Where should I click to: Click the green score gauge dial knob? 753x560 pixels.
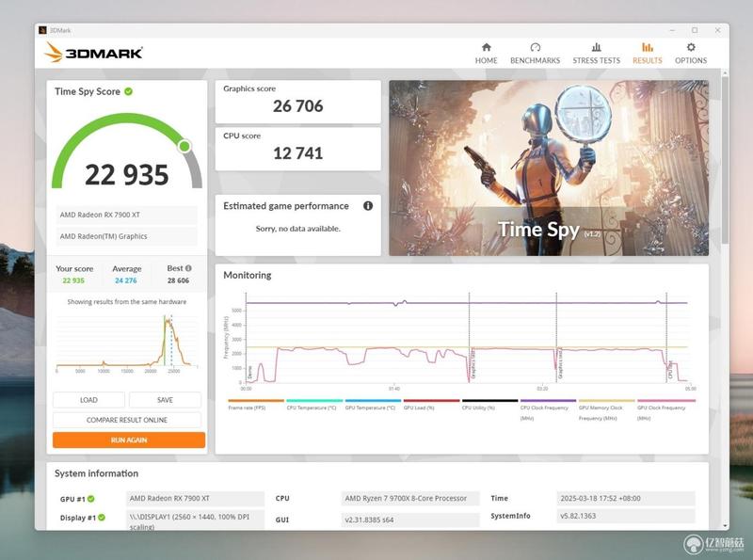click(x=184, y=146)
